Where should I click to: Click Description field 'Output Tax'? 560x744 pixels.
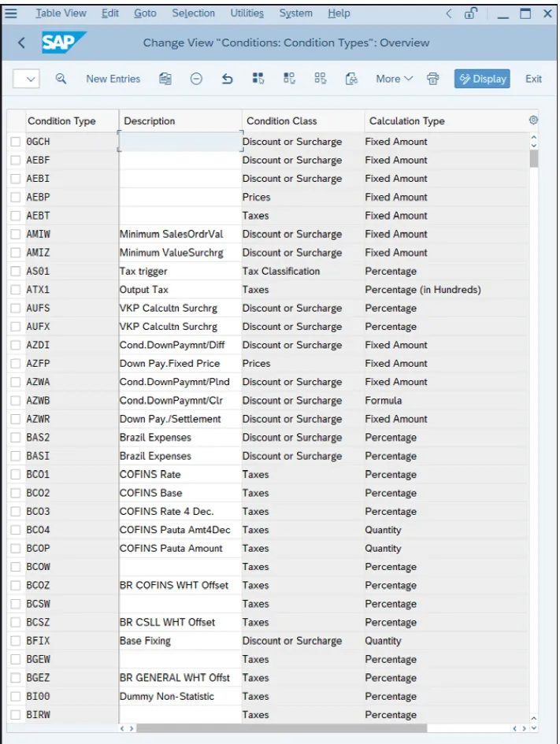point(180,290)
